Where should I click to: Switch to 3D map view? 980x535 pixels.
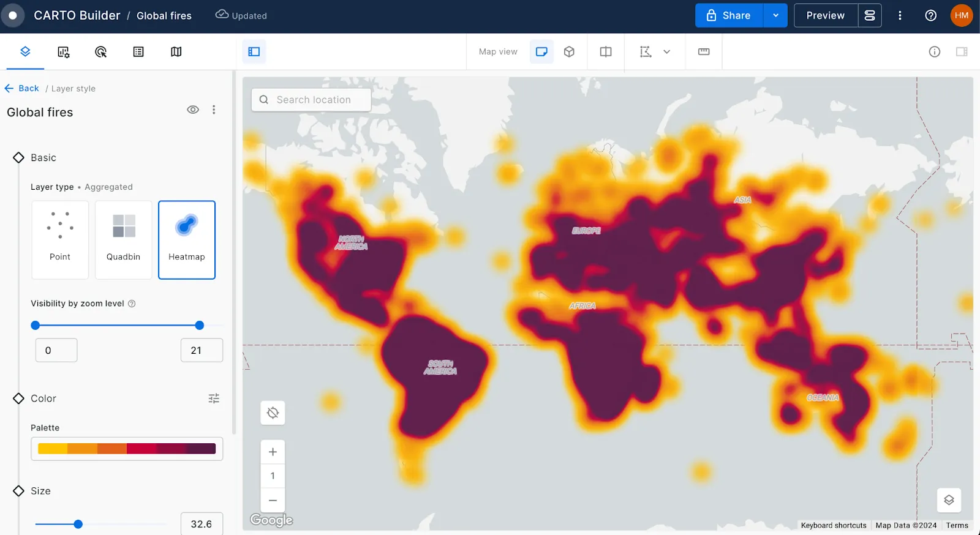569,52
